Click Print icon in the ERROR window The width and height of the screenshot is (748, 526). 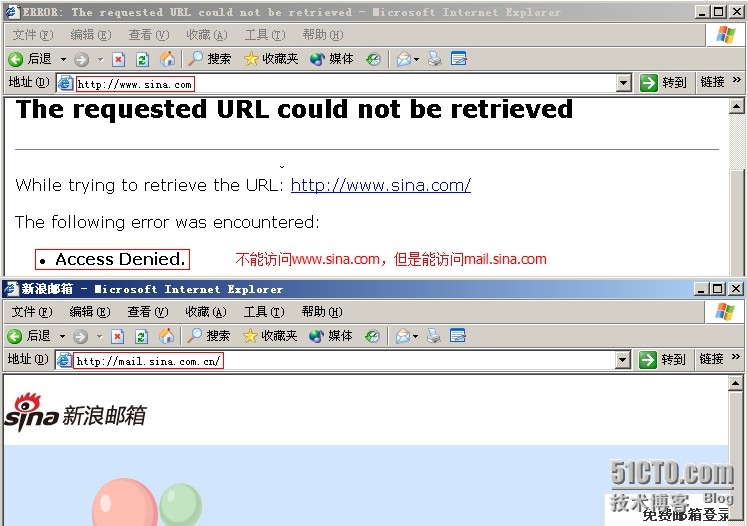pos(435,59)
